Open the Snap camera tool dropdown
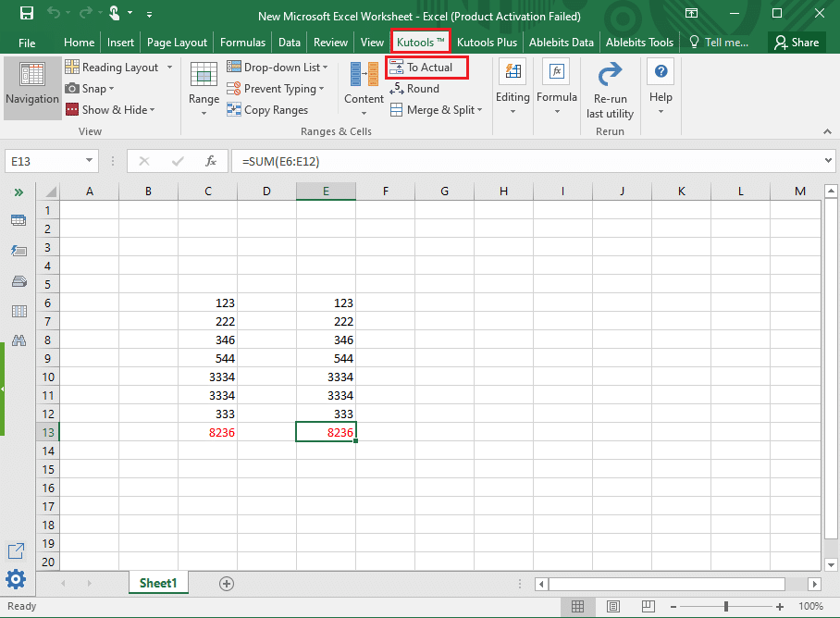Viewport: 840px width, 618px height. (90, 89)
